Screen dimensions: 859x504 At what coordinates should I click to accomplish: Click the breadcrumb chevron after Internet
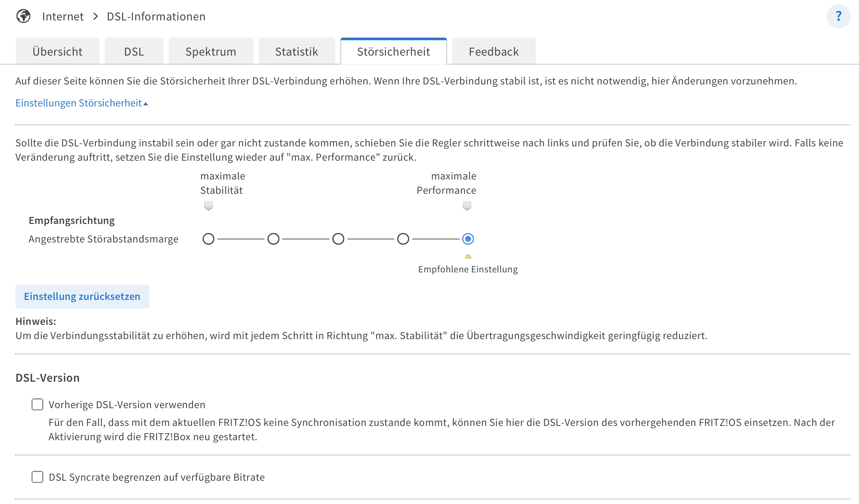coord(95,16)
